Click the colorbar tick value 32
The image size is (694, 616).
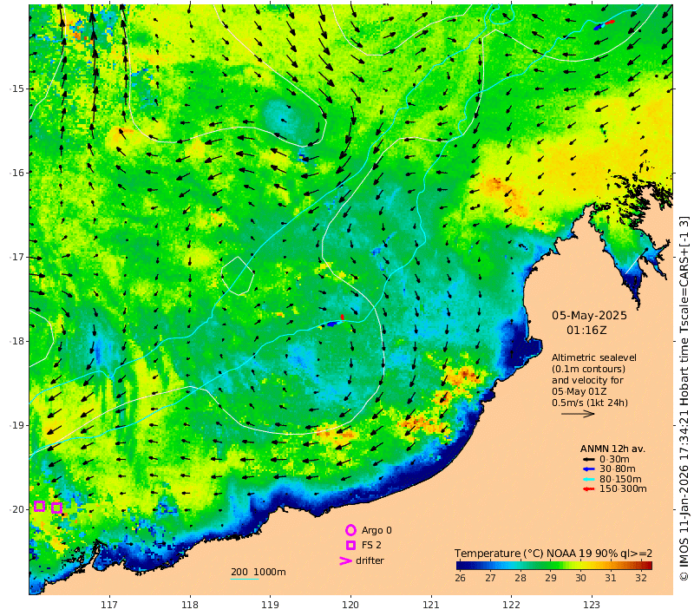click(x=641, y=578)
